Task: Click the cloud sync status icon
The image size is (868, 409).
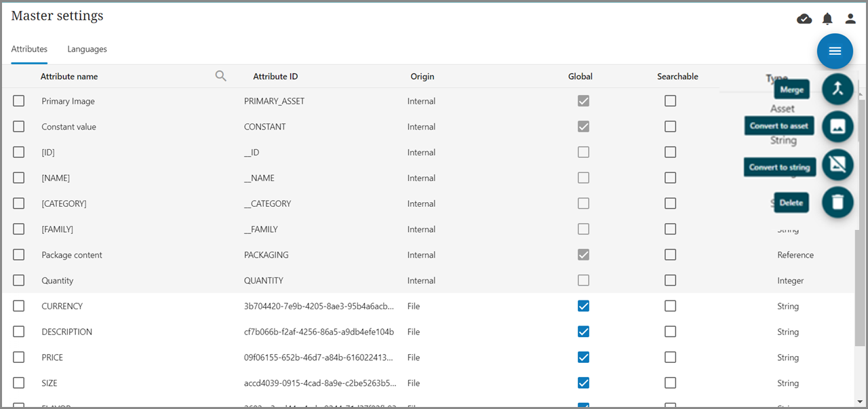Action: (x=804, y=19)
